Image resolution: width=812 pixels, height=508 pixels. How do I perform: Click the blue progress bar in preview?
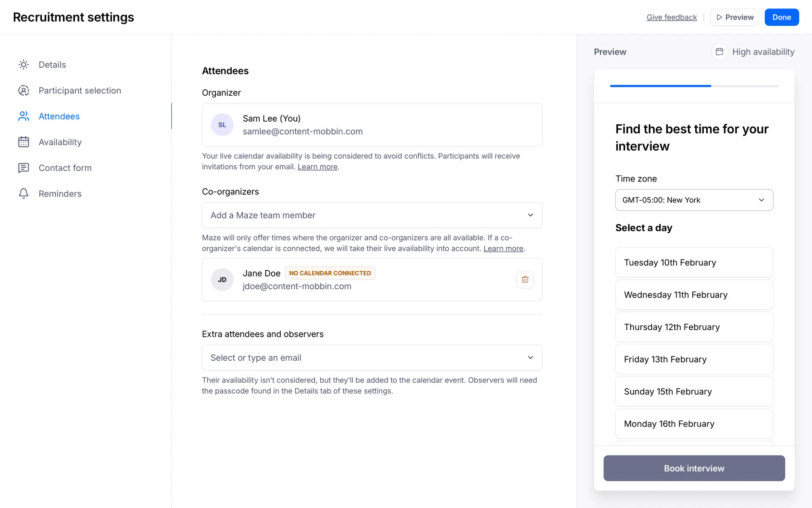[660, 86]
